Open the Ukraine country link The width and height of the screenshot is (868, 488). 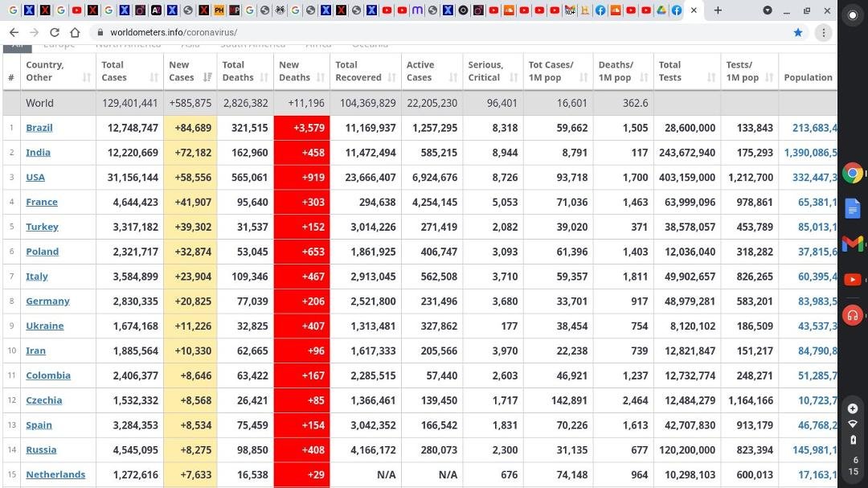[x=45, y=326]
